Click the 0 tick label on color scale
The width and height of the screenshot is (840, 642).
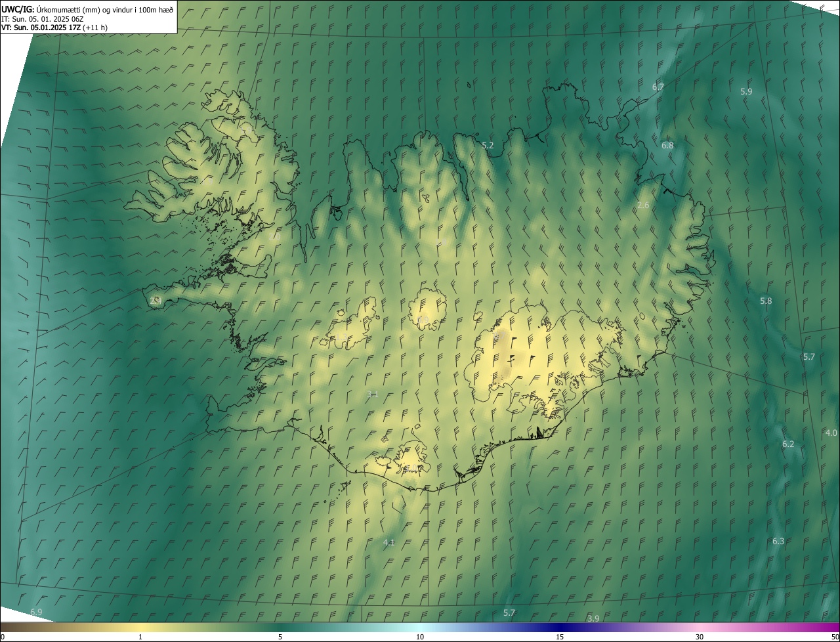pos(3,637)
